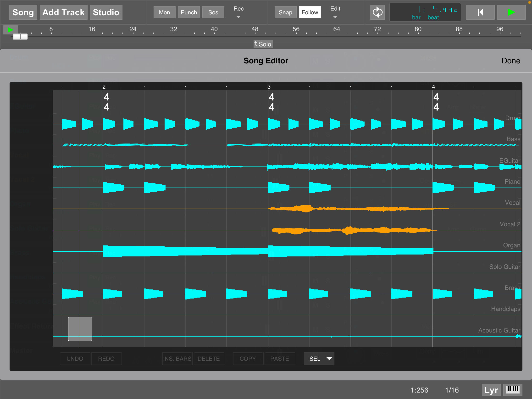Click INS. BARS button
The height and width of the screenshot is (399, 532).
(177, 358)
